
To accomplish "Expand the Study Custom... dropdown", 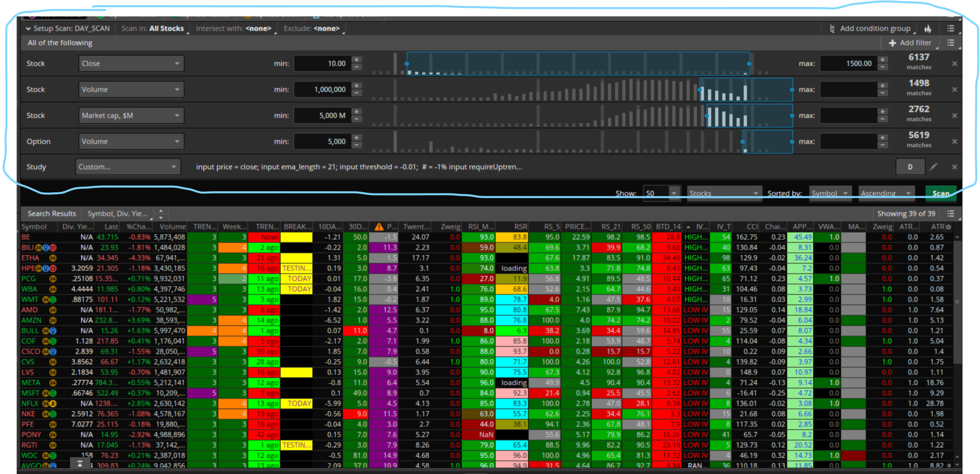I will [128, 167].
